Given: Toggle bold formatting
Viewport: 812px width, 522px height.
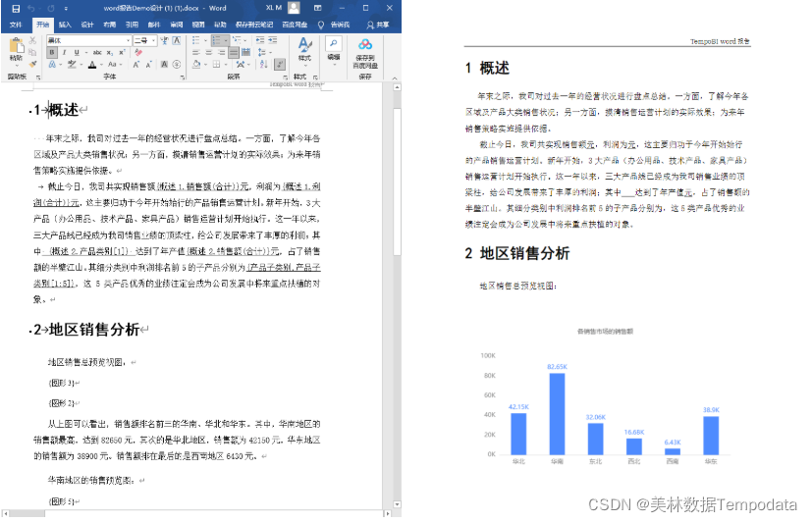Looking at the screenshot, I should point(52,52).
